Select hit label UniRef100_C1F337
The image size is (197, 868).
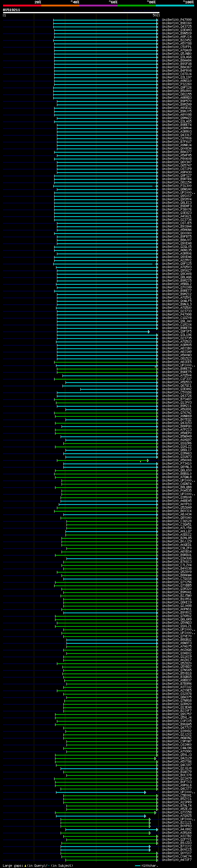pyautogui.click(x=177, y=379)
